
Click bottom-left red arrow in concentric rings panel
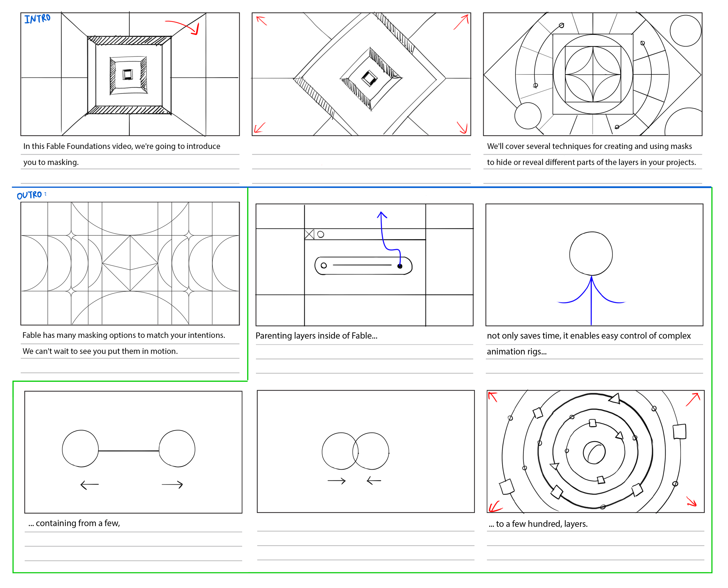coord(494,507)
